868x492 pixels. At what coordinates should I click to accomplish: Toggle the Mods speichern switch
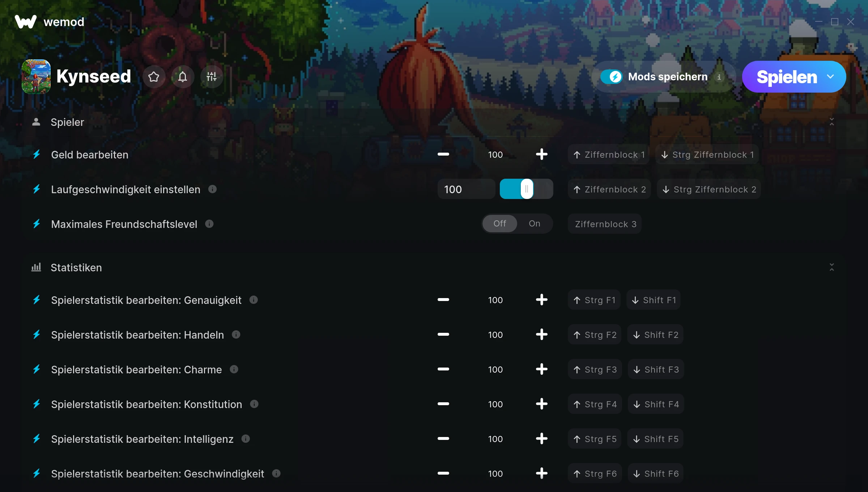pyautogui.click(x=612, y=77)
